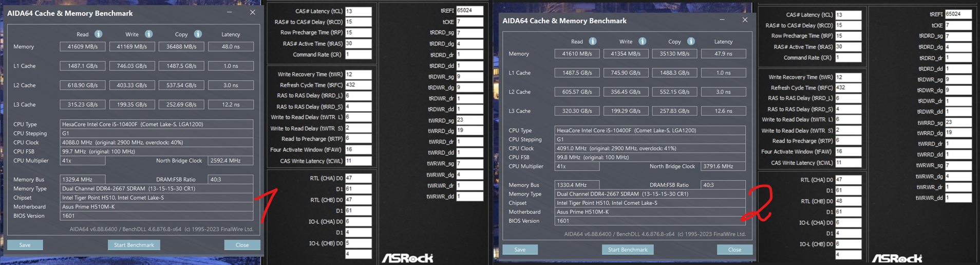Select the memory write value 41169 MB/s
Viewport: 980px width, 265px height.
click(x=132, y=46)
